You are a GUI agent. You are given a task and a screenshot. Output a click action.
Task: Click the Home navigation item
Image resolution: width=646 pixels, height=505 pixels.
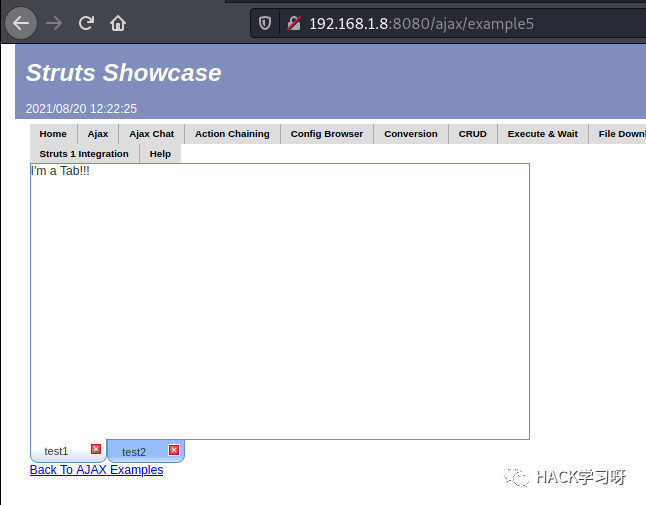pyautogui.click(x=53, y=134)
